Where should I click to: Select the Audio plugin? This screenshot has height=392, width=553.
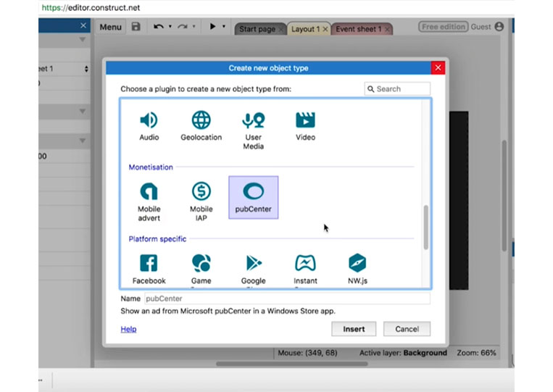pos(149,126)
